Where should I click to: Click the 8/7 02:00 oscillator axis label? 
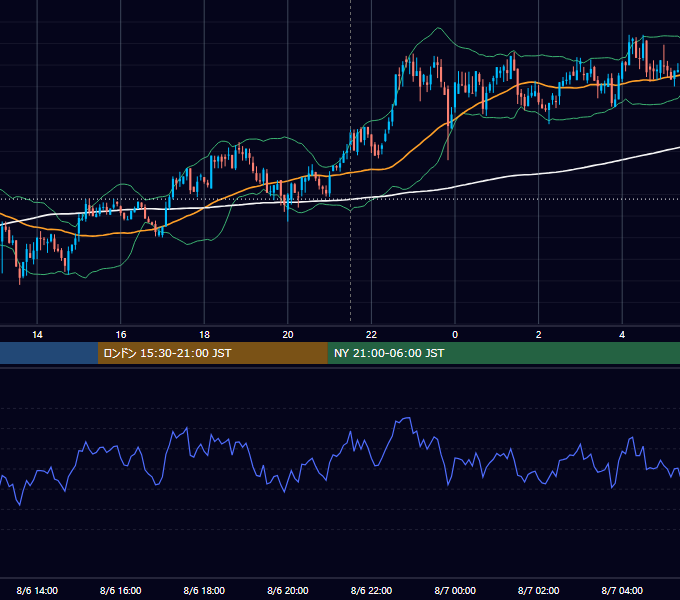(539, 591)
